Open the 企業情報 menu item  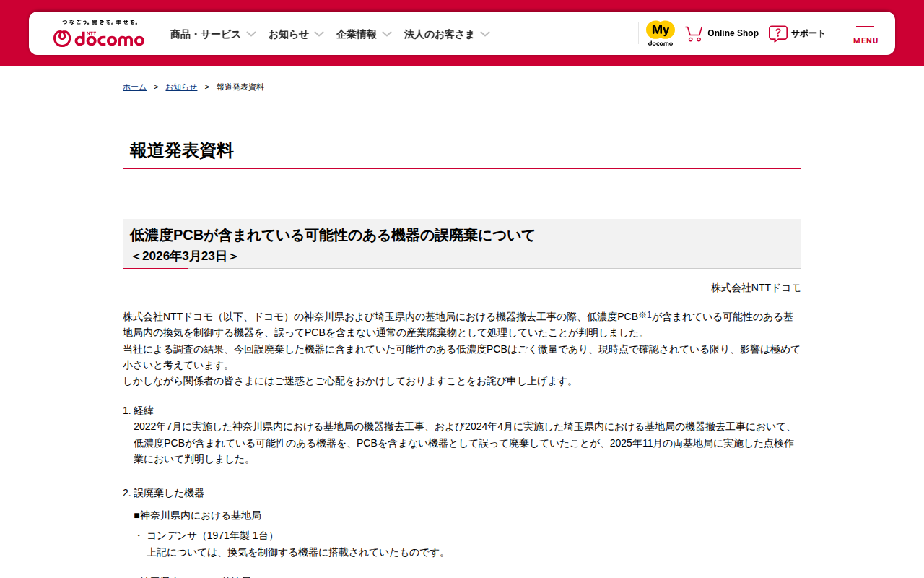[x=357, y=34]
